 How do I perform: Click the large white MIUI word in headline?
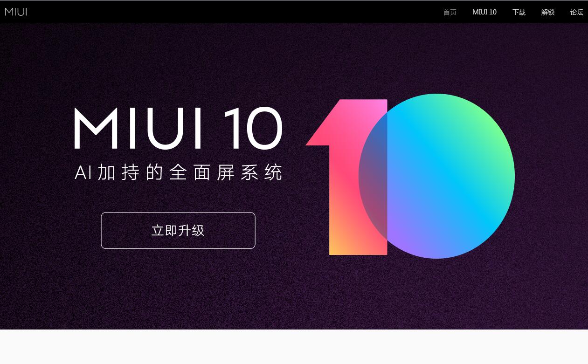[x=138, y=128]
